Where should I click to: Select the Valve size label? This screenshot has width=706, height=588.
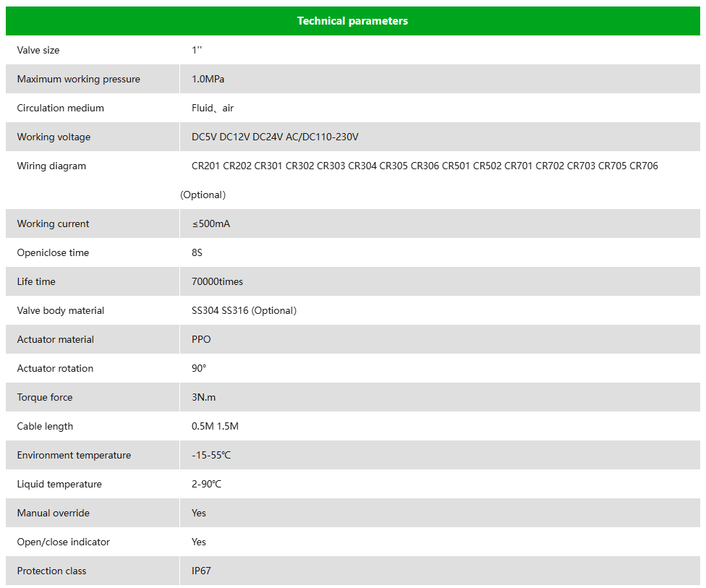(38, 50)
